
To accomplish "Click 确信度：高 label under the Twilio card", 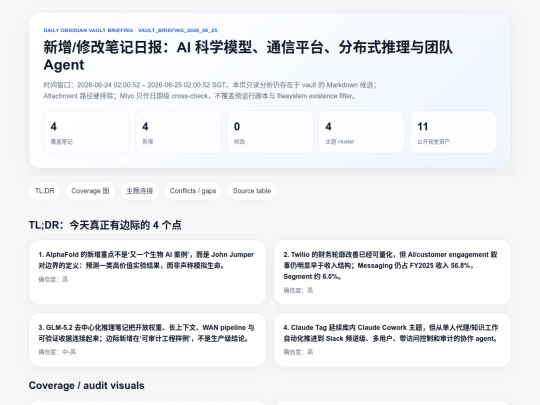I will tap(298, 290).
